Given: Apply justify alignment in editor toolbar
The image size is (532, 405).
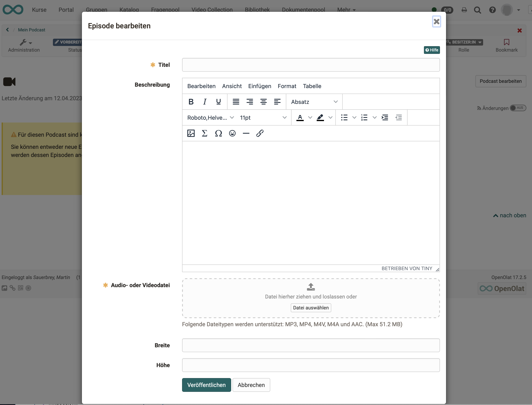Looking at the screenshot, I should (x=236, y=102).
